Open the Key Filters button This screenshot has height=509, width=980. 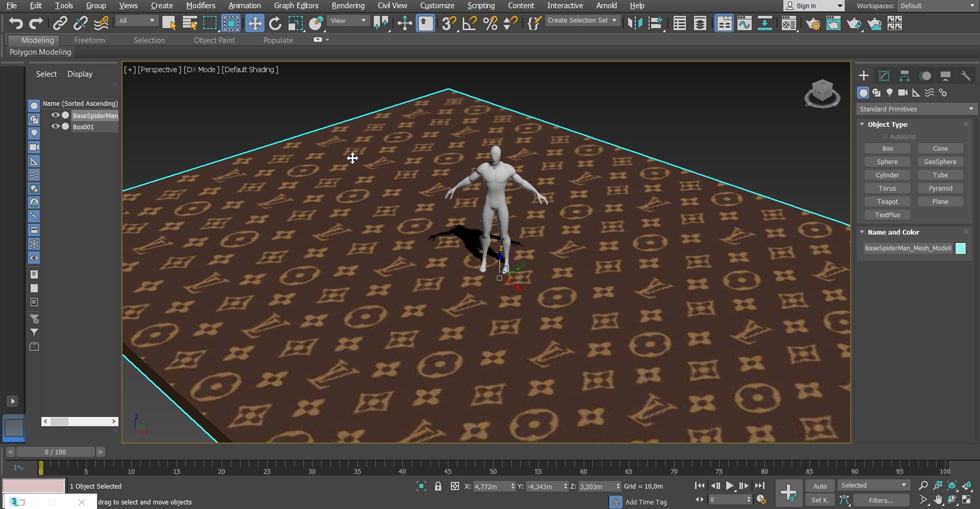click(x=881, y=500)
